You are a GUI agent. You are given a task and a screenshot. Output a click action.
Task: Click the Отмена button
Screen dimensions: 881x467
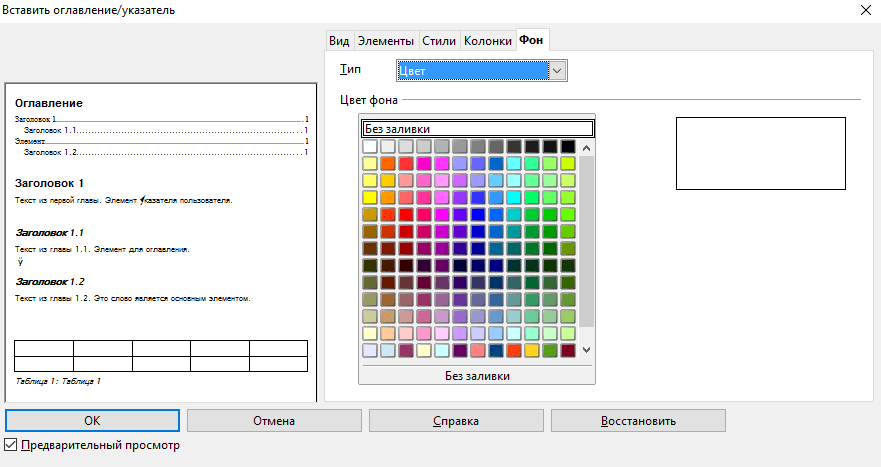[273, 421]
